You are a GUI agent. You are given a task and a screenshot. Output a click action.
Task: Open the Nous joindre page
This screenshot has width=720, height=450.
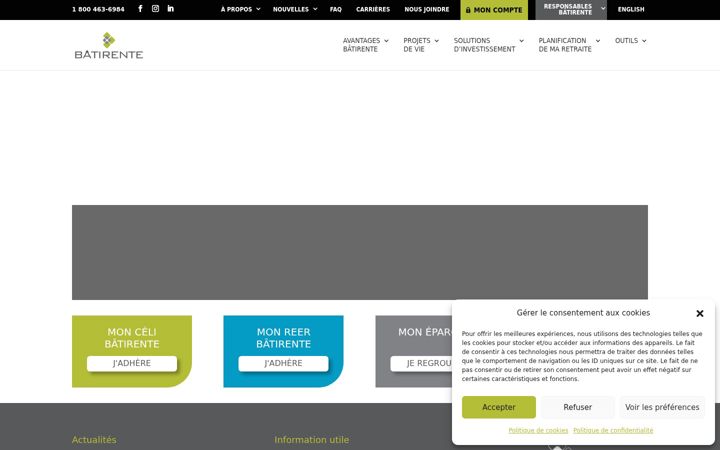[427, 9]
